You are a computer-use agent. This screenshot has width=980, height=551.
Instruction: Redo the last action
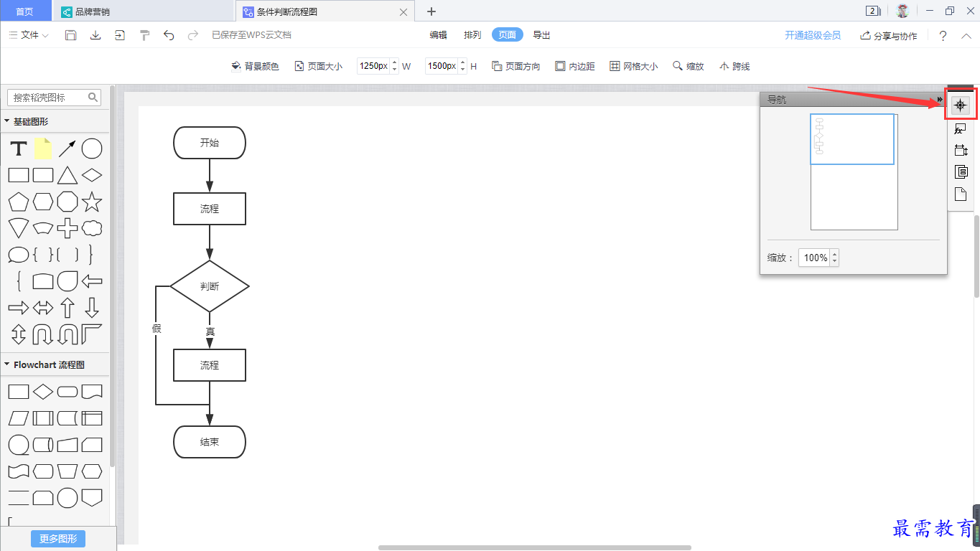pyautogui.click(x=192, y=35)
